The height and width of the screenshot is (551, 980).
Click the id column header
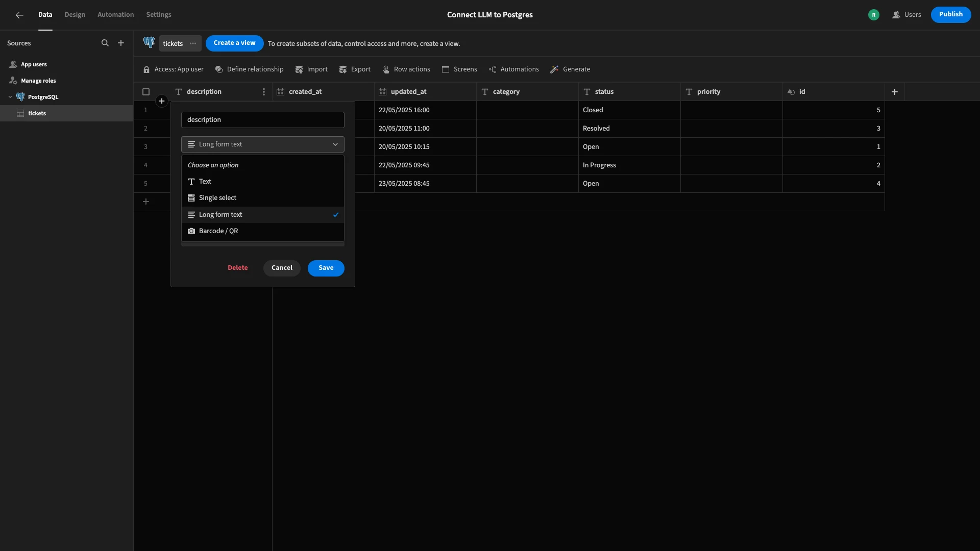coord(834,92)
